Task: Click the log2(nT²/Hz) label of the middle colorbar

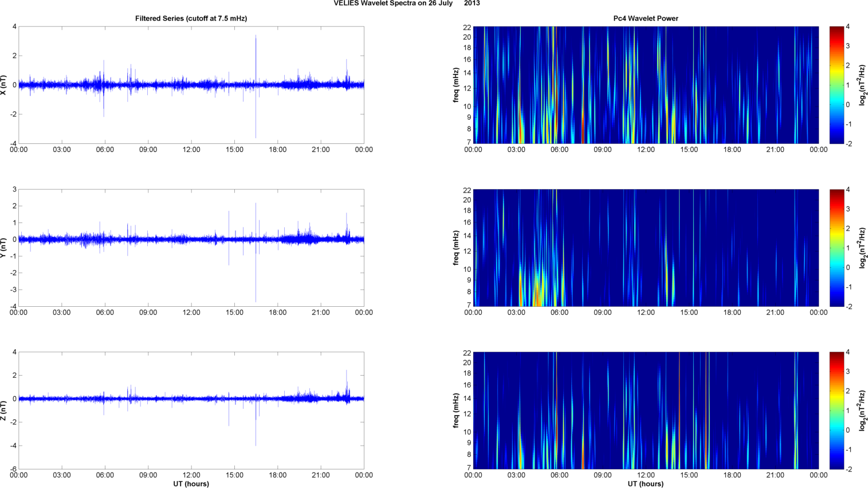Action: (862, 248)
